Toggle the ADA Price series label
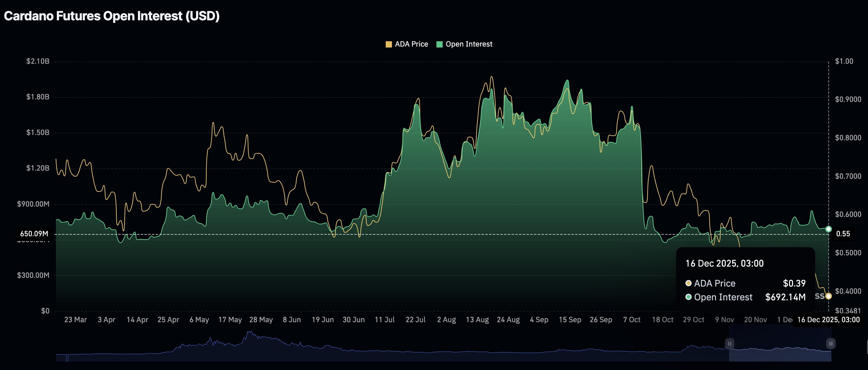 (x=411, y=44)
